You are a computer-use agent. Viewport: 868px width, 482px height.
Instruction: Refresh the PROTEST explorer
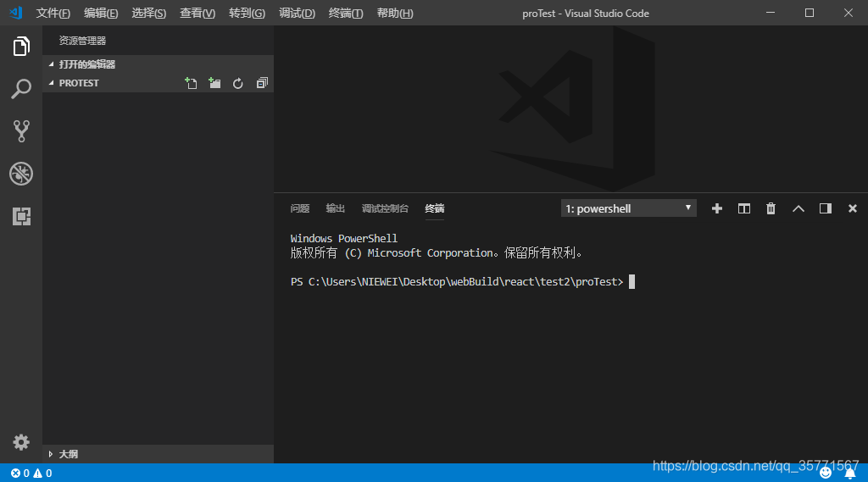238,83
